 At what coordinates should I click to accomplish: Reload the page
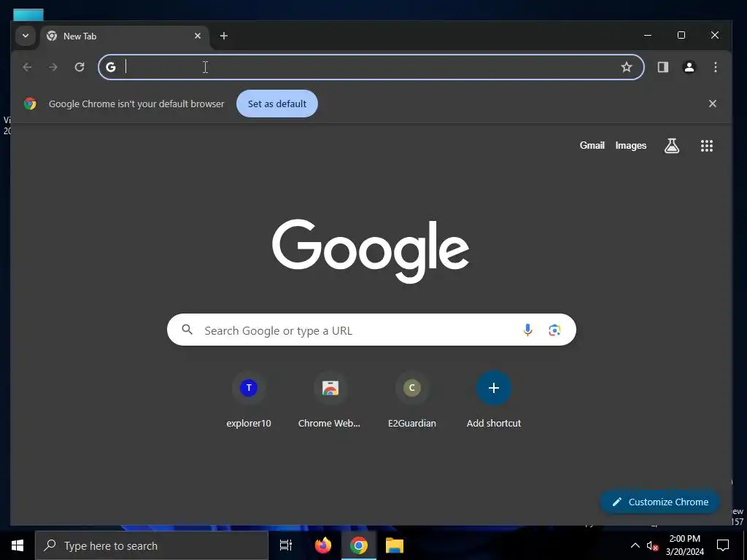point(80,67)
